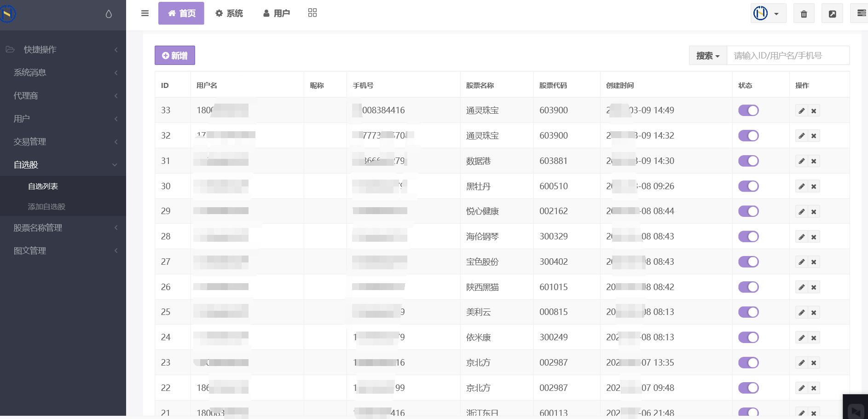Click the fullscreen arrow icon in top bar
The width and height of the screenshot is (868, 419).
click(833, 14)
